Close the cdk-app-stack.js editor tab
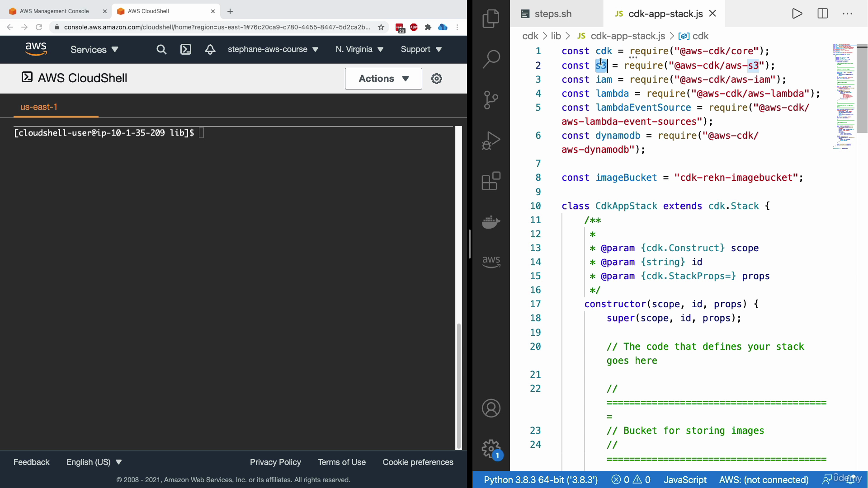 click(712, 14)
